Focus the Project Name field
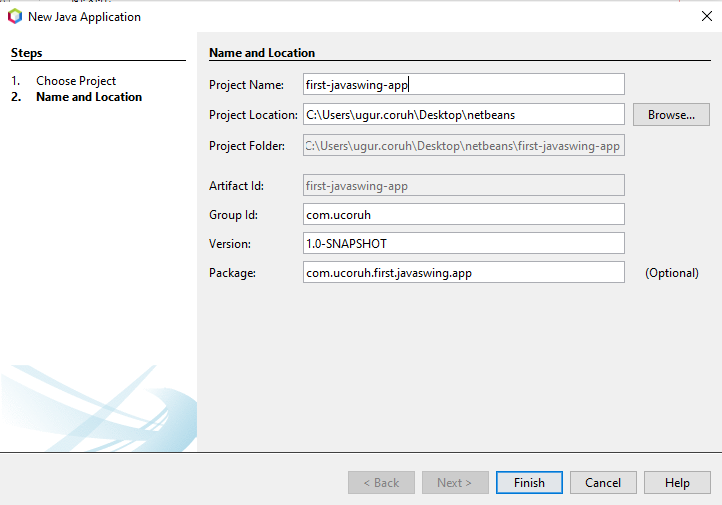 coord(464,84)
